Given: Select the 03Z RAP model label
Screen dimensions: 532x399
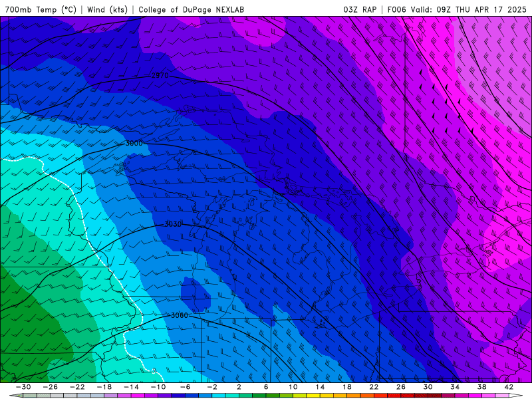Looking at the screenshot, I should pos(360,9).
